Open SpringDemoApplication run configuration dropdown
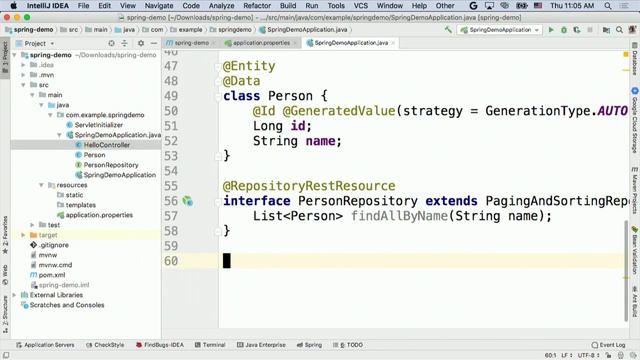 tap(500, 30)
